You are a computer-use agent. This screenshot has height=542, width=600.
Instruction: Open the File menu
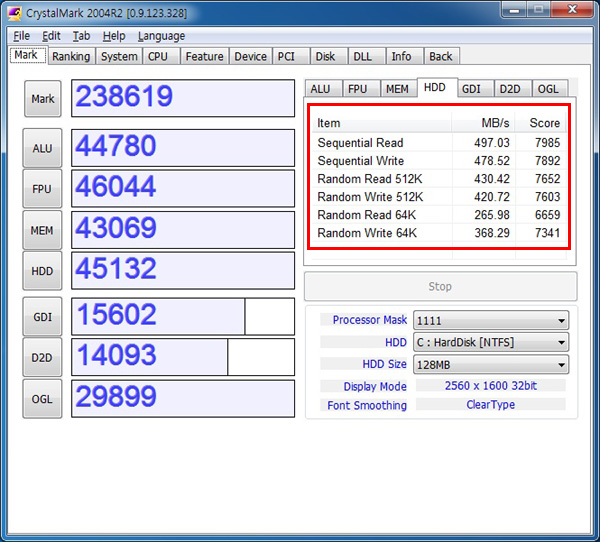[21, 36]
